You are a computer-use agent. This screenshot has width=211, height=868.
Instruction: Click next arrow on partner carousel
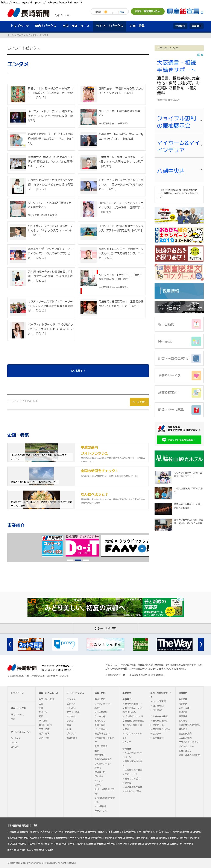pyautogui.click(x=201, y=644)
